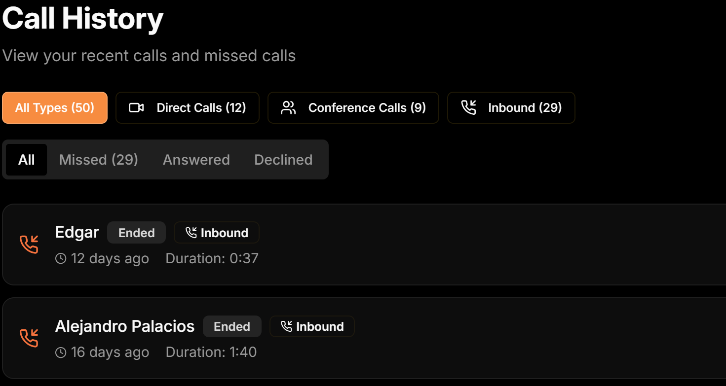Click the people icon in Conference Calls

[x=288, y=108]
